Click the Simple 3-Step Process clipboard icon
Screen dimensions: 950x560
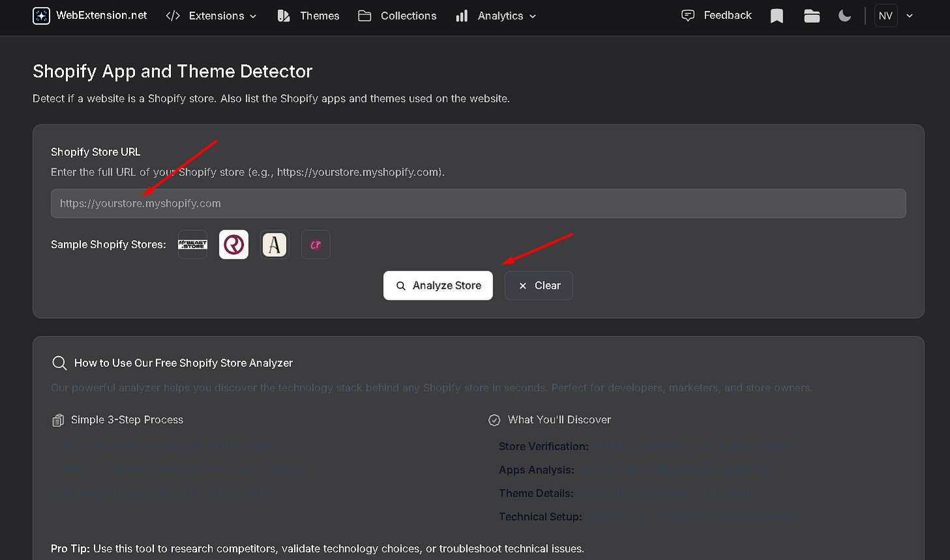coord(58,420)
